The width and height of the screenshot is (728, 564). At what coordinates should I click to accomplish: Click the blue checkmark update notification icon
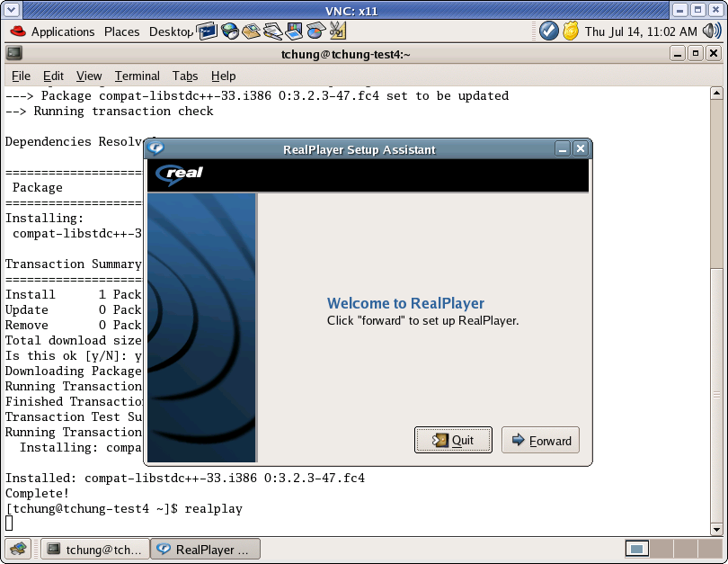tap(549, 31)
